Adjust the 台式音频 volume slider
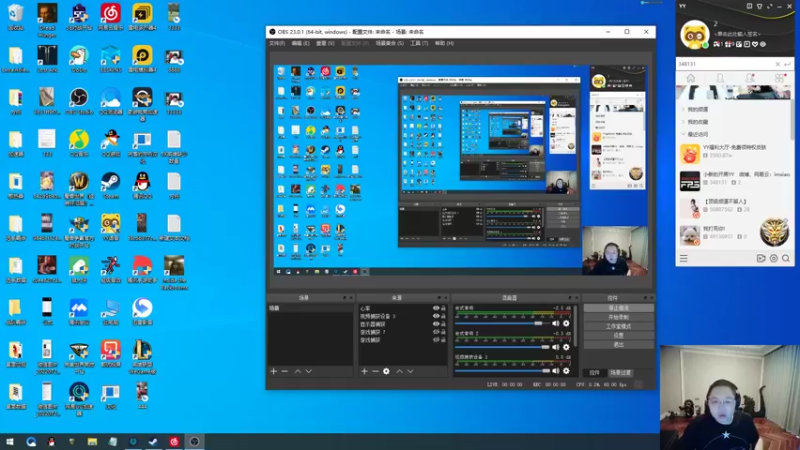 click(502, 323)
